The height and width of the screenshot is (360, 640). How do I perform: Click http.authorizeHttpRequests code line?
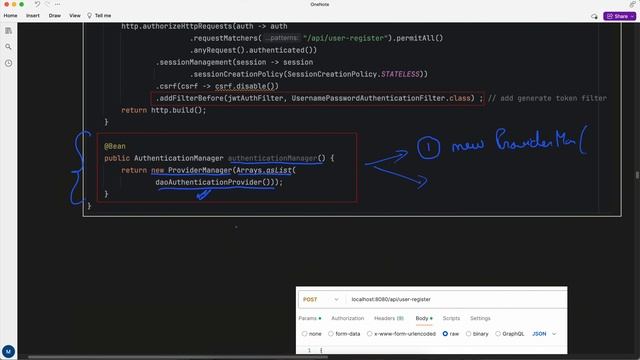pos(204,26)
